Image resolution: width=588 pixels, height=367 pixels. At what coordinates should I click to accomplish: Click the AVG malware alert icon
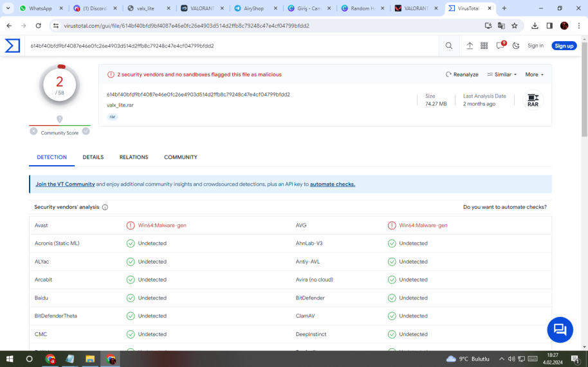tap(392, 226)
